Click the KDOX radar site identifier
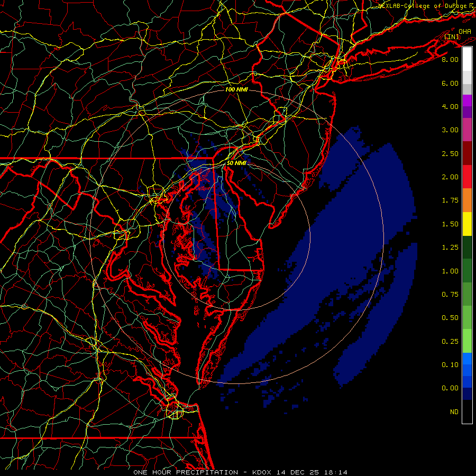Image resolution: width=476 pixels, height=476 pixels. point(263,472)
